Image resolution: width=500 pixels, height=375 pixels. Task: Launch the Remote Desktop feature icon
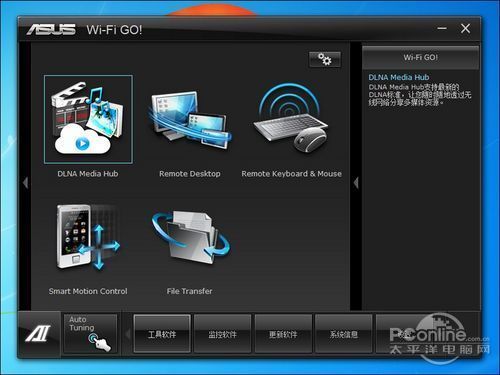click(190, 119)
